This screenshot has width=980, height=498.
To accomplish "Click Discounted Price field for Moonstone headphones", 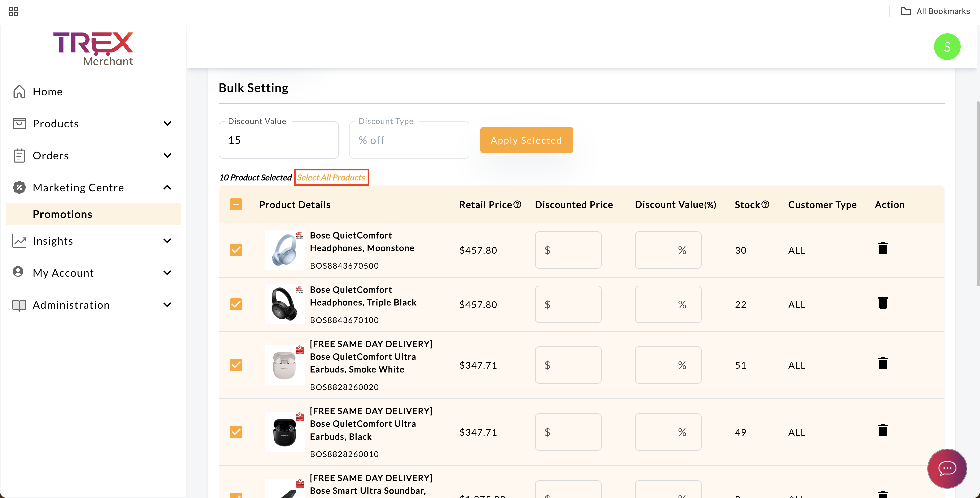I will point(568,250).
